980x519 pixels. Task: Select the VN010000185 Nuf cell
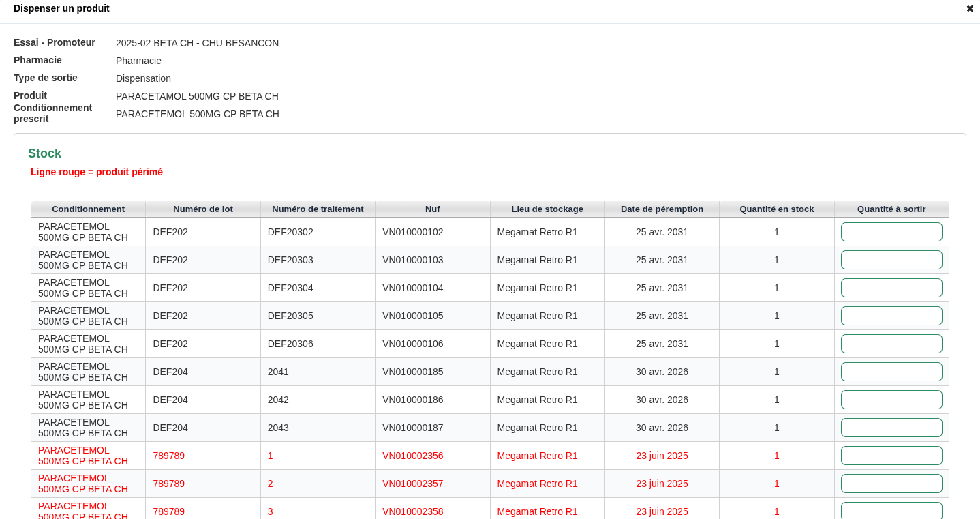413,372
